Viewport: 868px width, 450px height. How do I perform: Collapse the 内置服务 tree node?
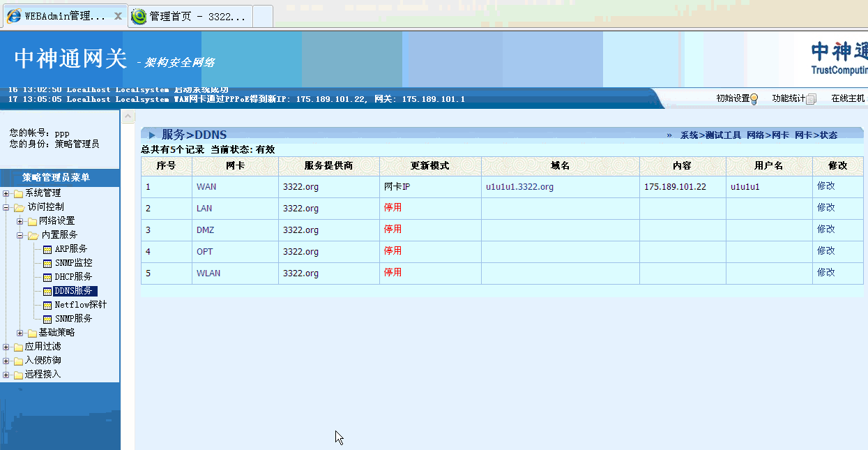[x=20, y=235]
